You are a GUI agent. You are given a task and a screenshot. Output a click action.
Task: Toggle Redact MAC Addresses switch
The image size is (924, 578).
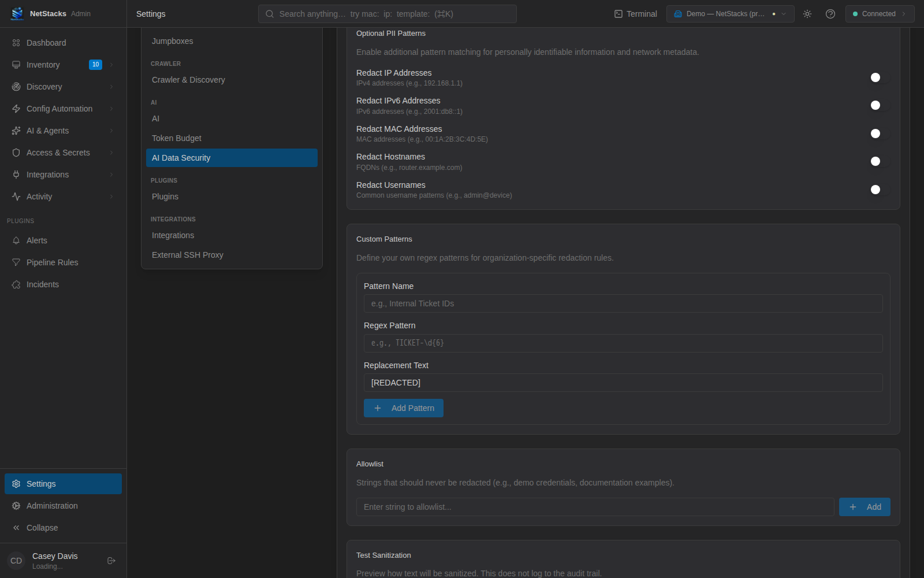pyautogui.click(x=880, y=134)
